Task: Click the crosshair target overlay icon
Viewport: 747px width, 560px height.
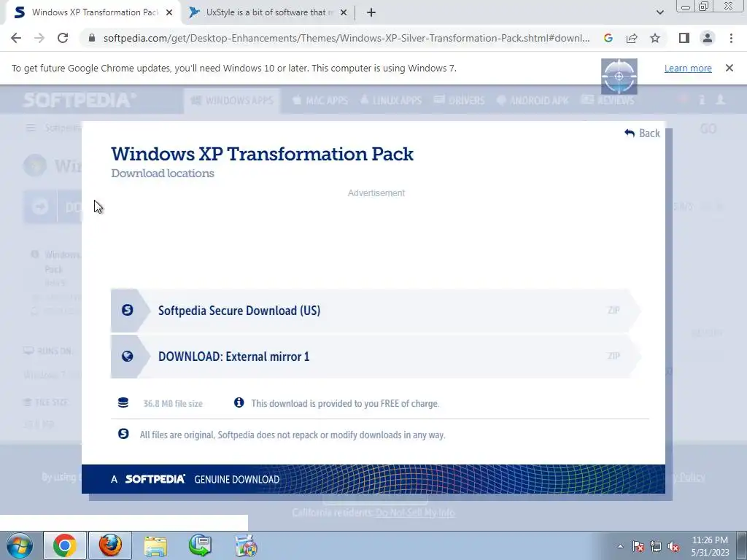Action: [619, 76]
